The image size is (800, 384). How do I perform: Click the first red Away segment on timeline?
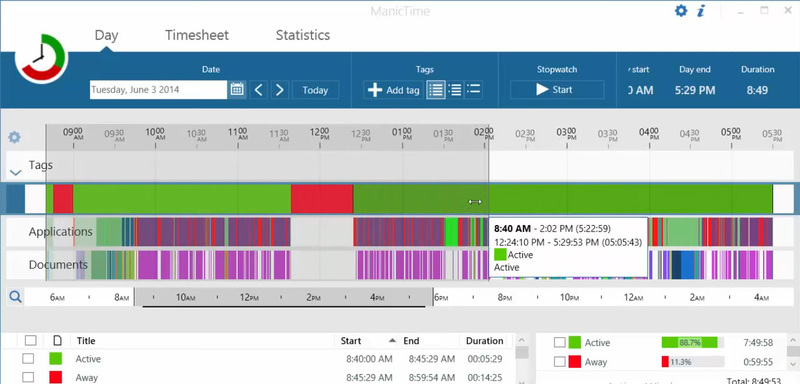(x=63, y=199)
